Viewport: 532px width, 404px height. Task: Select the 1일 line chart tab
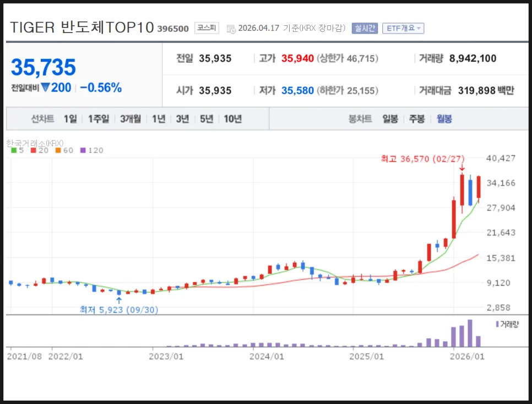(70, 119)
